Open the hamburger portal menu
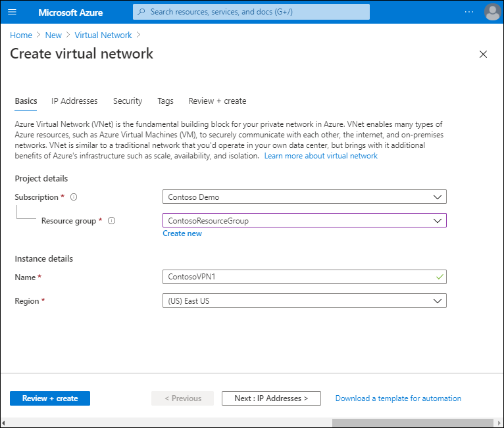This screenshot has height=428, width=504. pos(12,12)
